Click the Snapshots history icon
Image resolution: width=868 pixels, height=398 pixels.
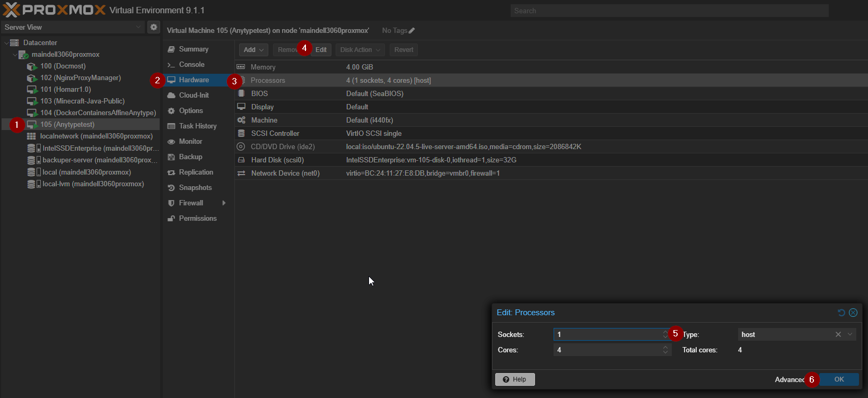point(171,188)
